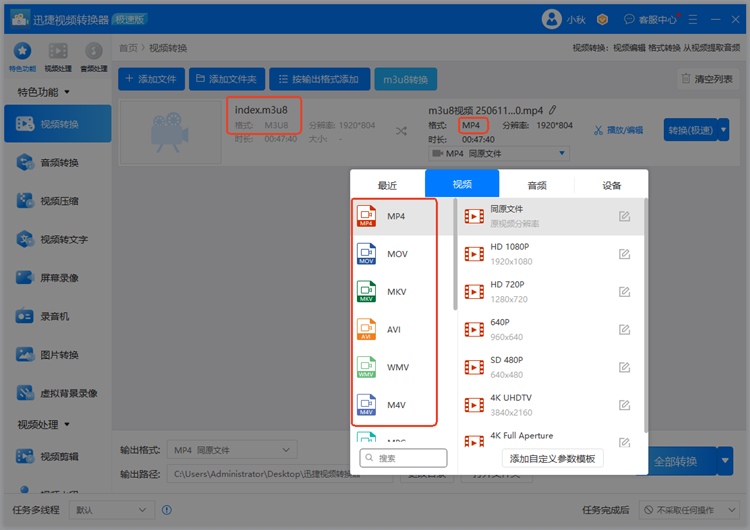The height and width of the screenshot is (530, 750).
Task: Click the m3u8转换 button
Action: (406, 79)
